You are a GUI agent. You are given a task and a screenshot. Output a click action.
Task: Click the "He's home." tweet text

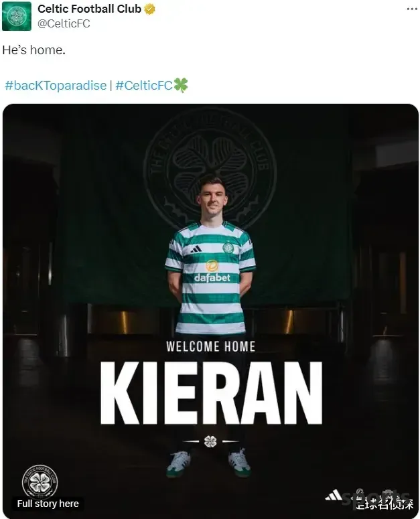33,50
